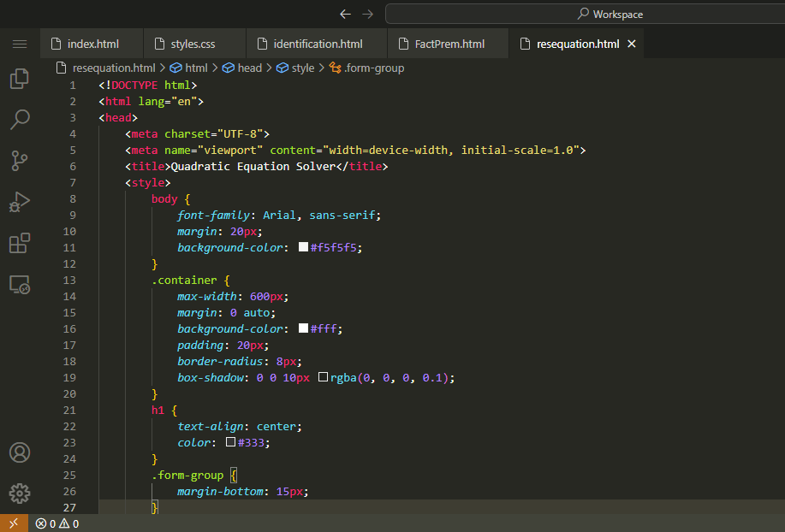Click the #333 color swatch
Screen dimensions: 785x532
pyautogui.click(x=230, y=442)
